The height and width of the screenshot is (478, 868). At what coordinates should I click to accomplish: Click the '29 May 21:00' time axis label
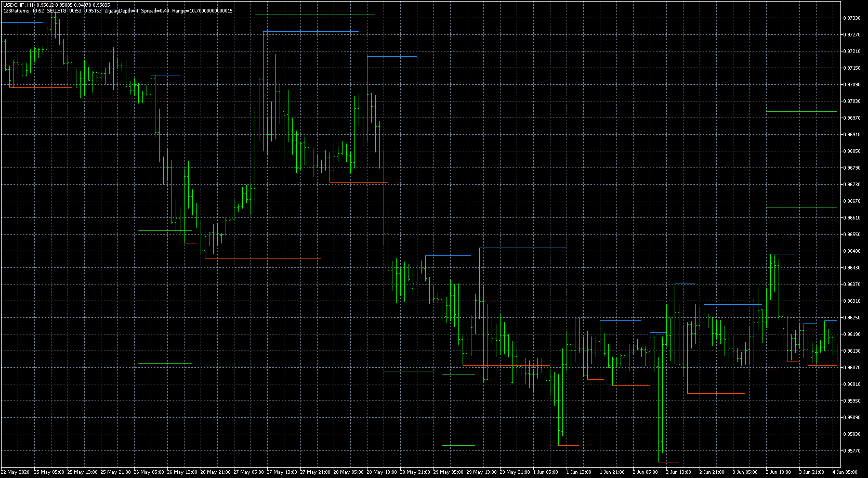point(515,472)
